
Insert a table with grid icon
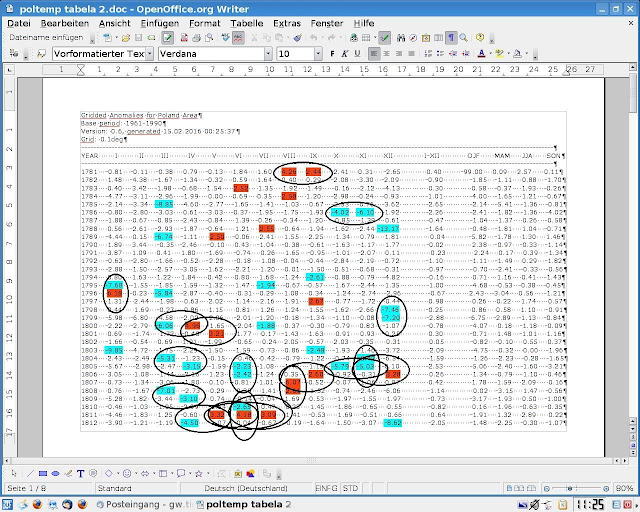tap(366, 38)
